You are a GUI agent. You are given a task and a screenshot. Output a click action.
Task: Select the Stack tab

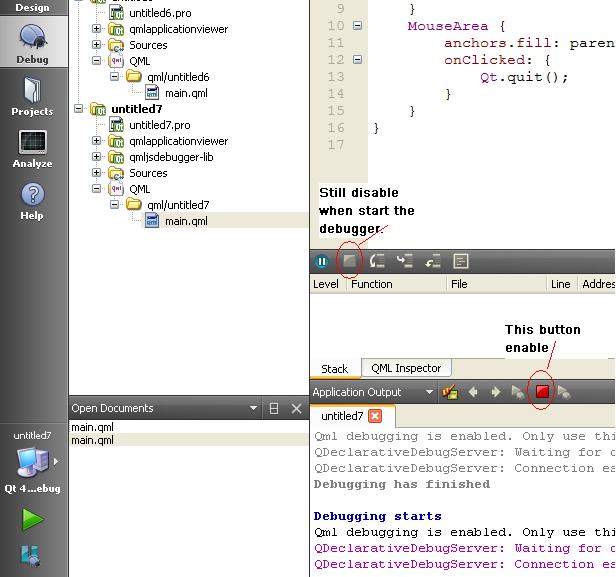(x=335, y=368)
